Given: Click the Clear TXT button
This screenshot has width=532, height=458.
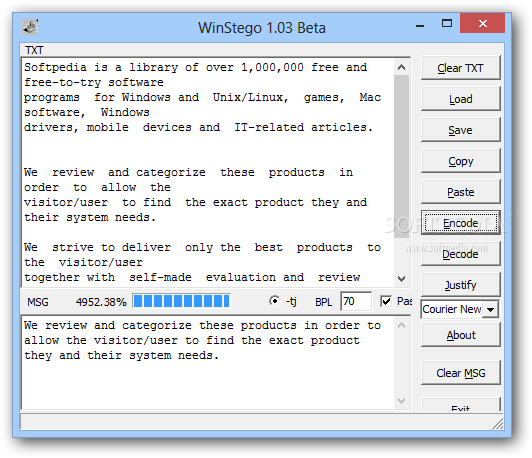Looking at the screenshot, I should click(460, 68).
